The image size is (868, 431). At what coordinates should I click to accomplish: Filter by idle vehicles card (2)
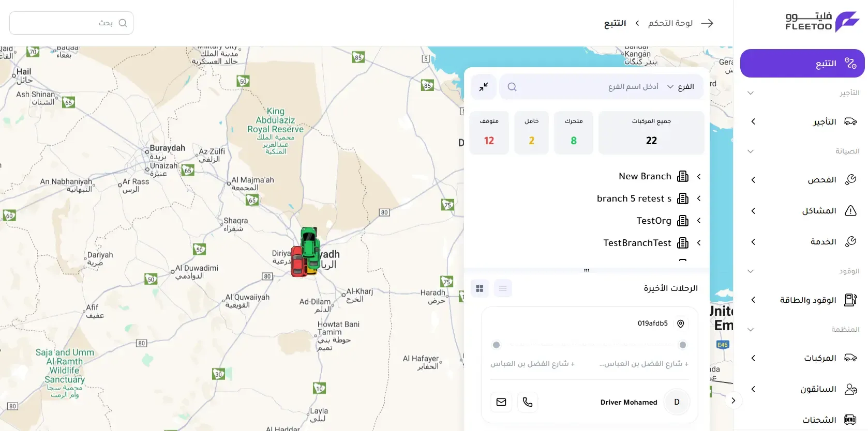[531, 133]
